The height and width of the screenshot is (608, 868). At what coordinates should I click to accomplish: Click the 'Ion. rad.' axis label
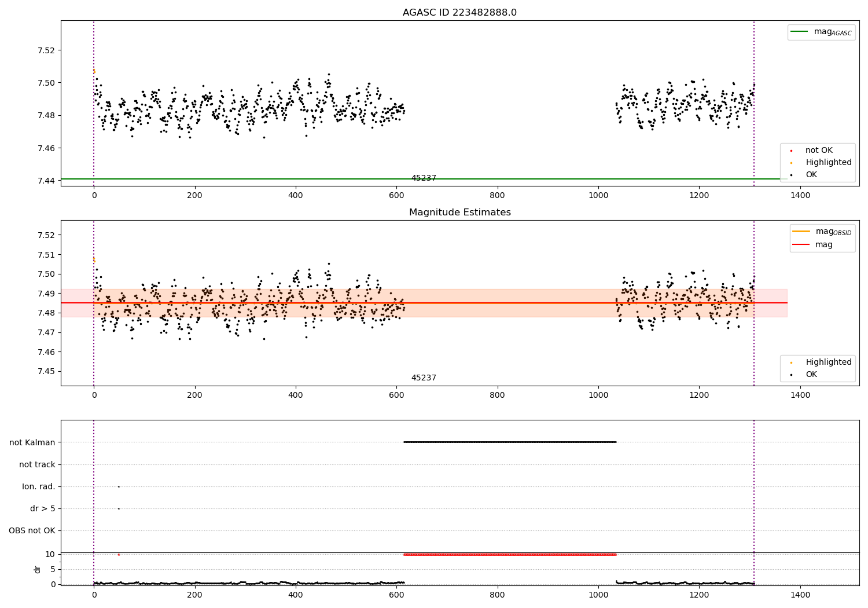click(39, 487)
